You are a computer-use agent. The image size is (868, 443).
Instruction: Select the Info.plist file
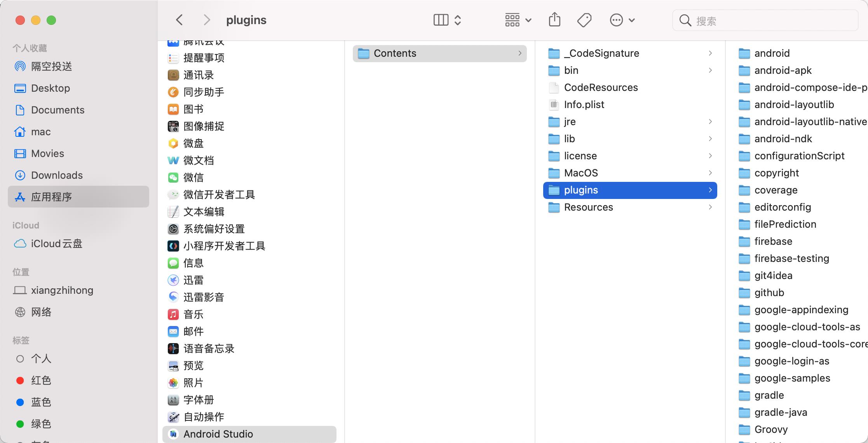pos(630,105)
